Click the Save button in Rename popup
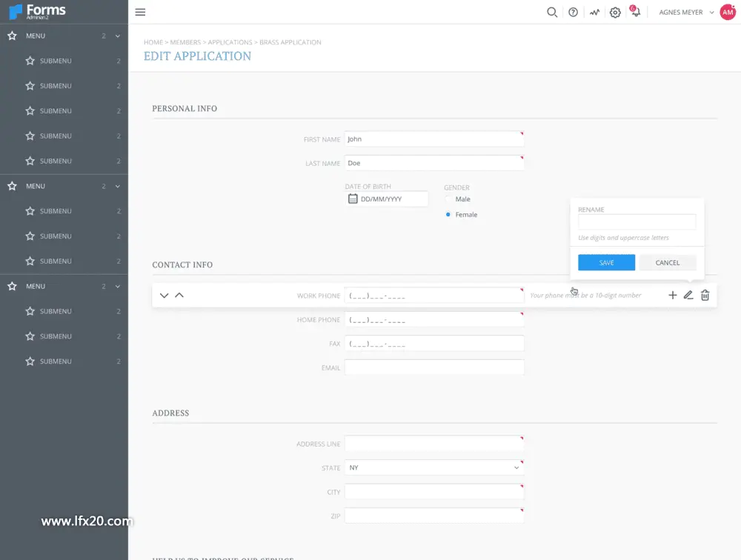Screen dimensions: 741x560 (x=606, y=263)
